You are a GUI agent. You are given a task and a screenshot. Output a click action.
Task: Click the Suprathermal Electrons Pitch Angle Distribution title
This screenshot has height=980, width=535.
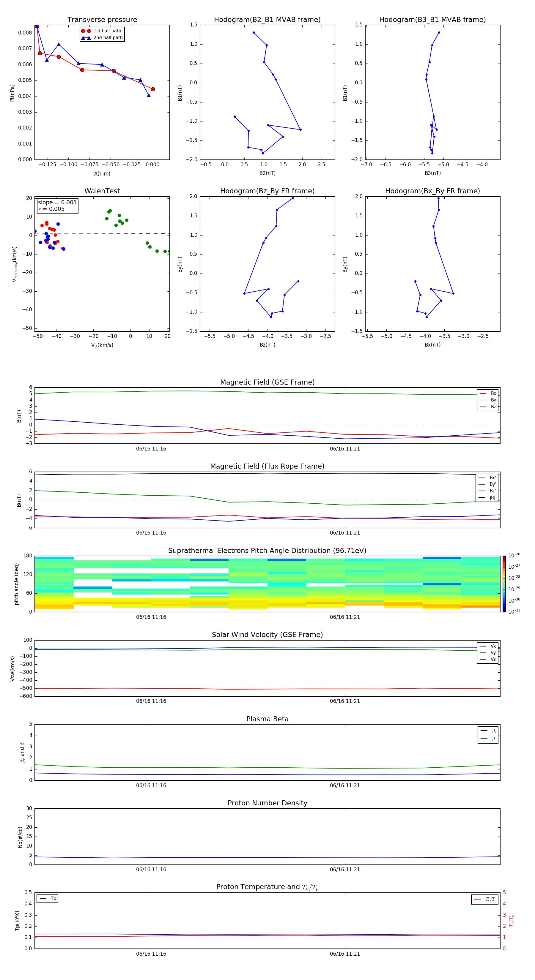(267, 551)
